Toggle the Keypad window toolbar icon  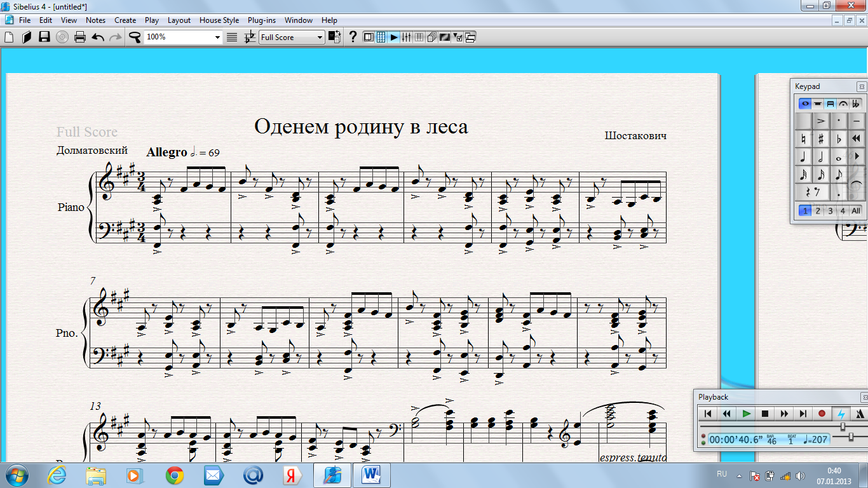click(x=381, y=37)
